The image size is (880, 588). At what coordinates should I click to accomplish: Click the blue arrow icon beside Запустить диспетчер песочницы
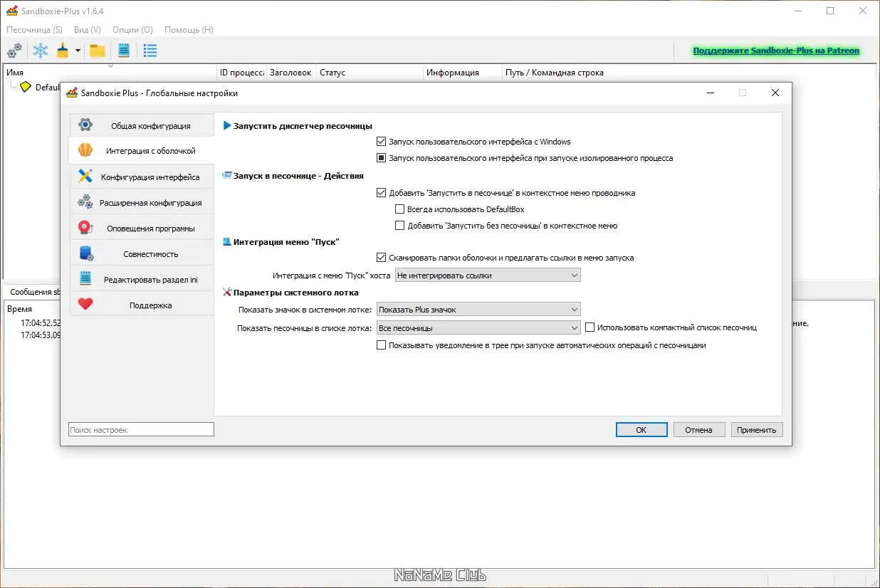tap(227, 125)
